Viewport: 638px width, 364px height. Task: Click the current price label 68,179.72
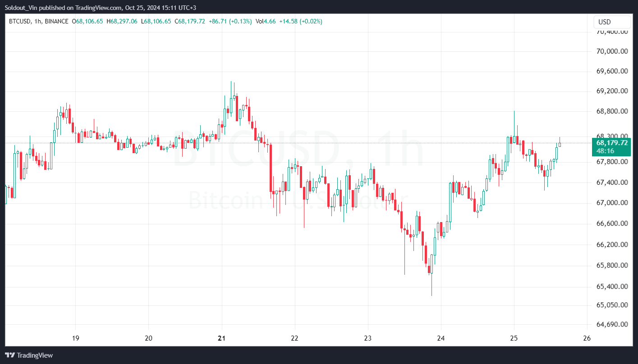point(612,143)
